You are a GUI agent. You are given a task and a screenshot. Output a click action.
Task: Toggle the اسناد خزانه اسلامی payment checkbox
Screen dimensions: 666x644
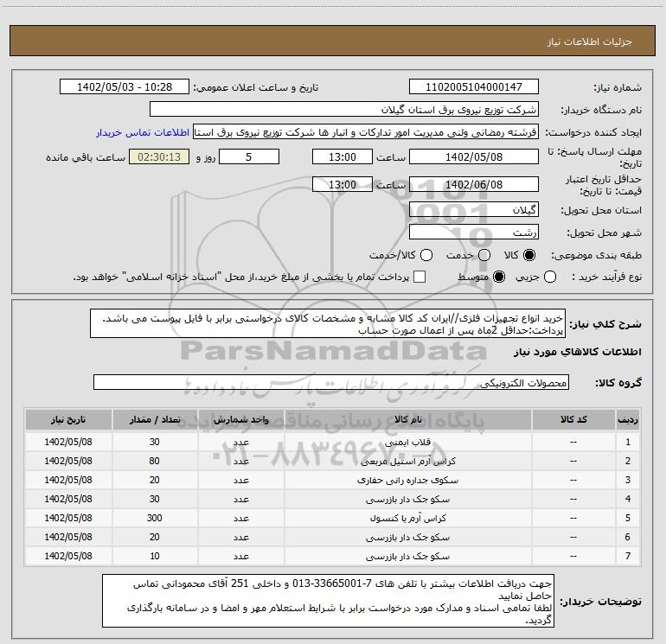point(419,277)
